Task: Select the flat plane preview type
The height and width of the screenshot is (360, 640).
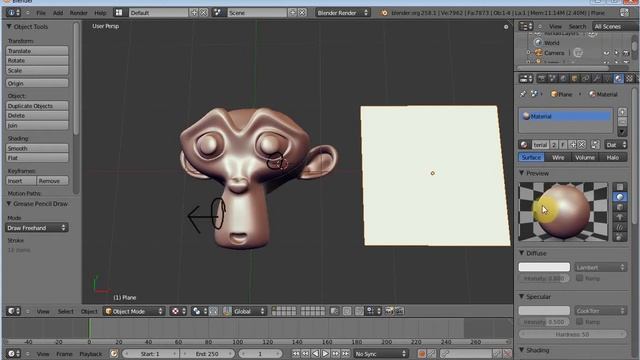Action: 620,187
